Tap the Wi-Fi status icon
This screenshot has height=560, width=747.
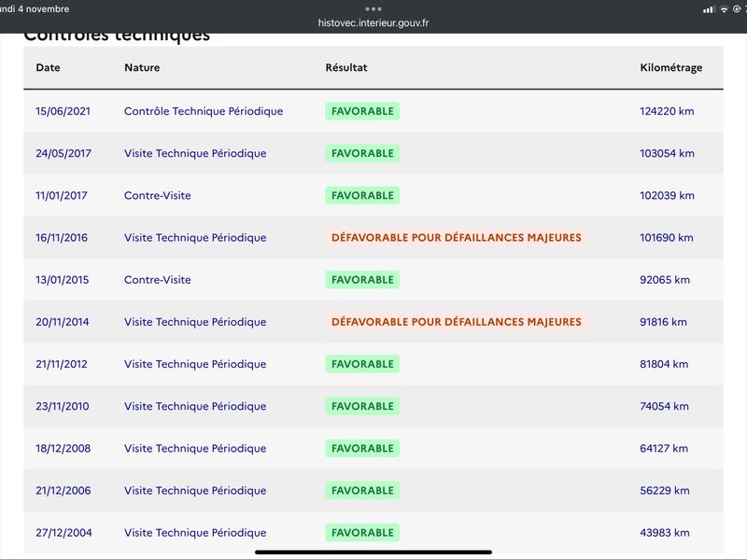tap(725, 9)
